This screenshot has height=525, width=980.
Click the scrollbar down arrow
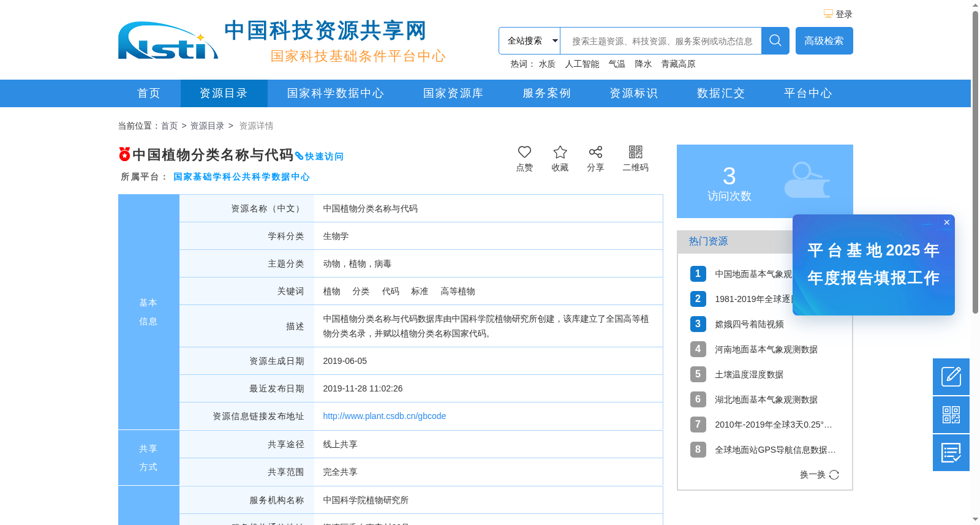975,519
